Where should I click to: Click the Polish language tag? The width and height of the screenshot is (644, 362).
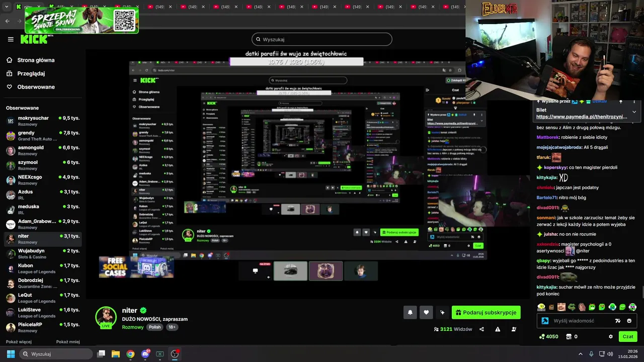(x=155, y=327)
